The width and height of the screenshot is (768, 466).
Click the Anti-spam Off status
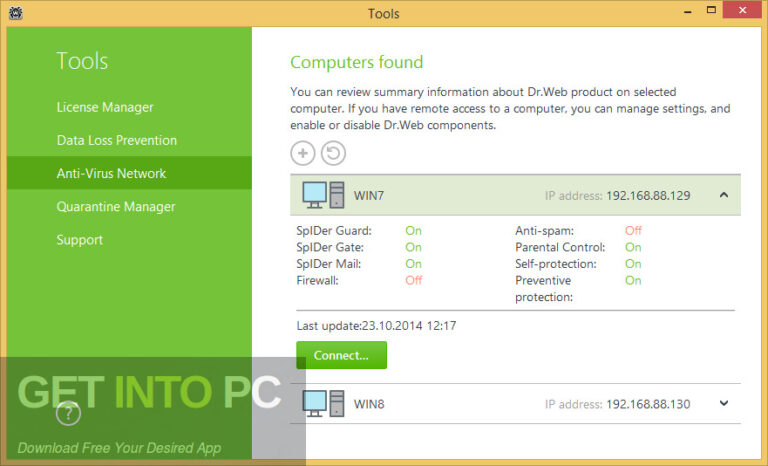(x=633, y=230)
